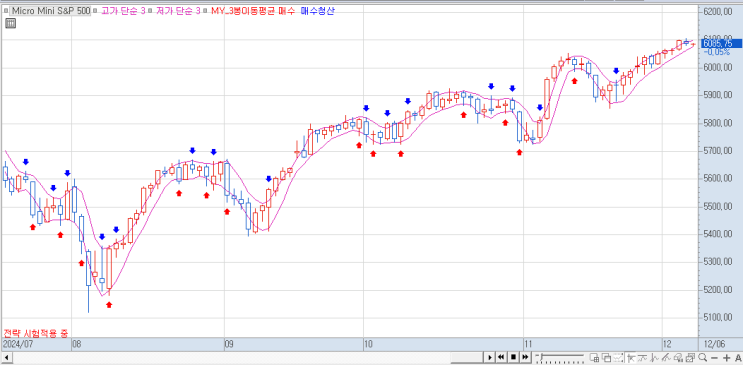
Task: Click the 5100.00 price axis label
Action: (x=719, y=318)
